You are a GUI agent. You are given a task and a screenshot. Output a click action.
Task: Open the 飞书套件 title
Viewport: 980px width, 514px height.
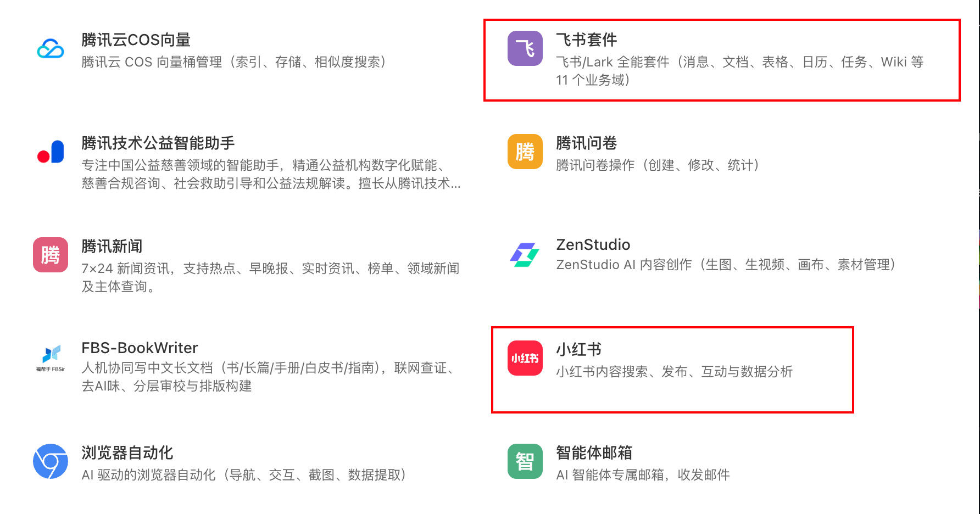pos(586,40)
